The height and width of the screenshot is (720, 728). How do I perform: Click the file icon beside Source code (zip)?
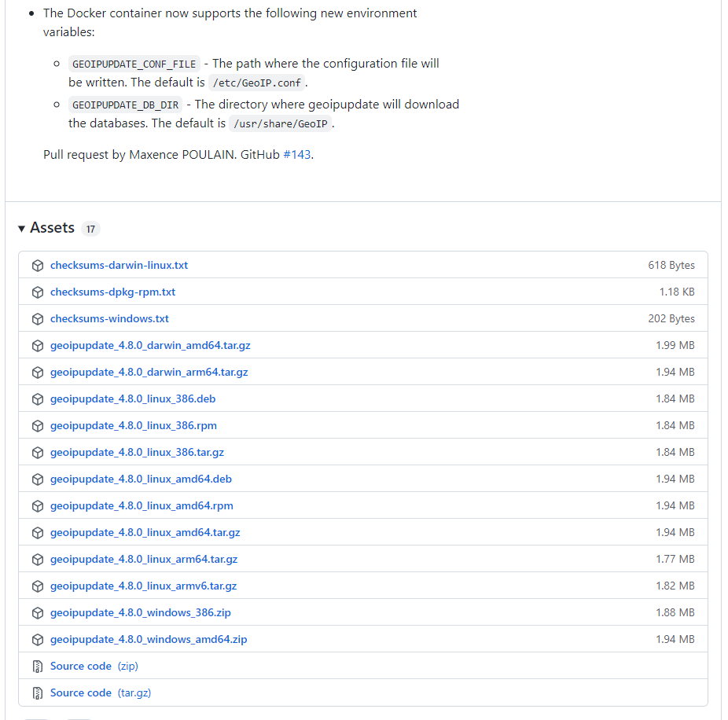pos(37,666)
